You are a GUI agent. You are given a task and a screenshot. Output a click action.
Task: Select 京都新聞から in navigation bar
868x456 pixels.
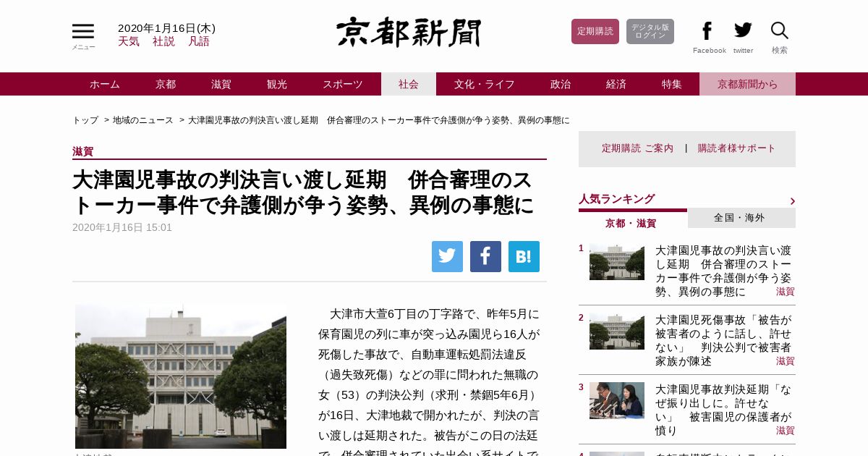(748, 84)
